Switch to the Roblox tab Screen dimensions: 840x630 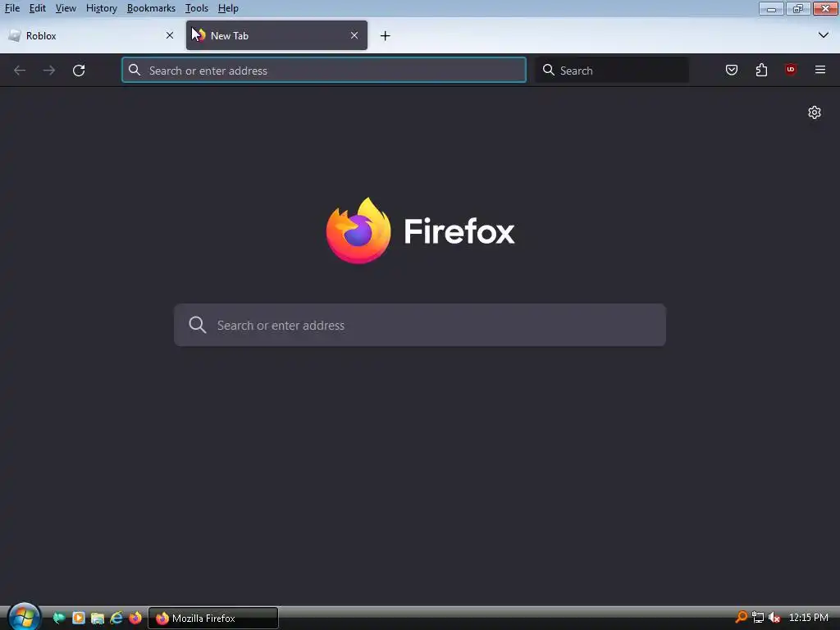[x=90, y=35]
